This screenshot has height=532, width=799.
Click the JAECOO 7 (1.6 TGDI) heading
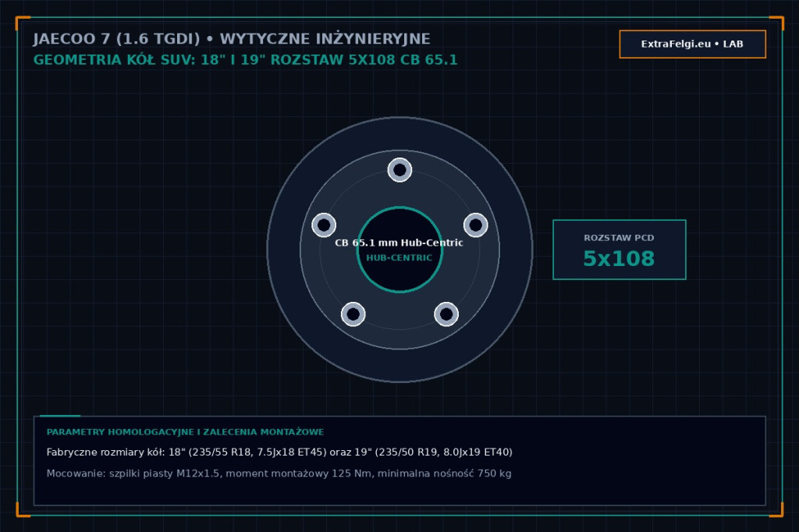tap(232, 39)
